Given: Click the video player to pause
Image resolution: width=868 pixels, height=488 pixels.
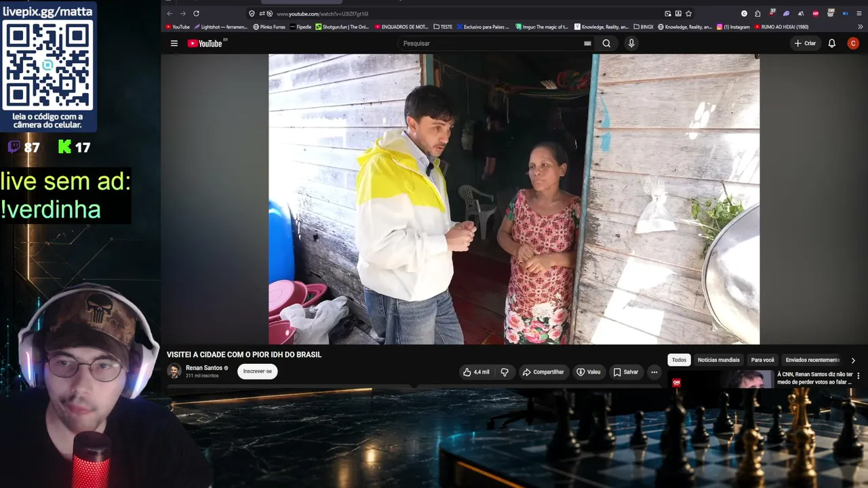Looking at the screenshot, I should click(514, 199).
